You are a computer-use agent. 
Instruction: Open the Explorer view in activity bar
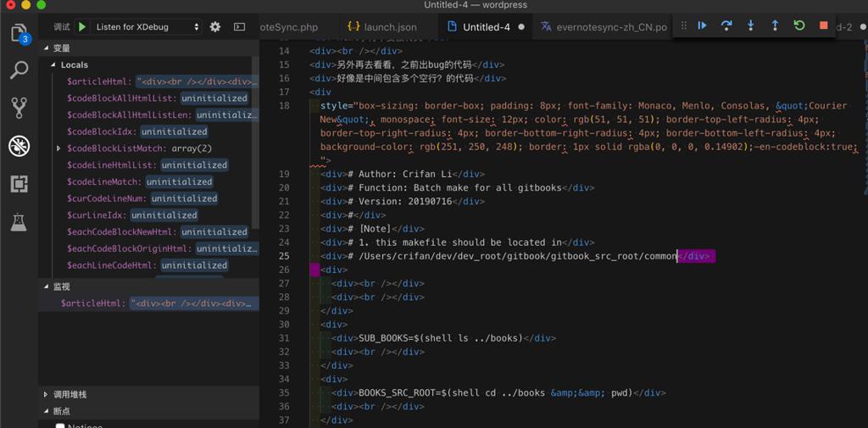19,34
